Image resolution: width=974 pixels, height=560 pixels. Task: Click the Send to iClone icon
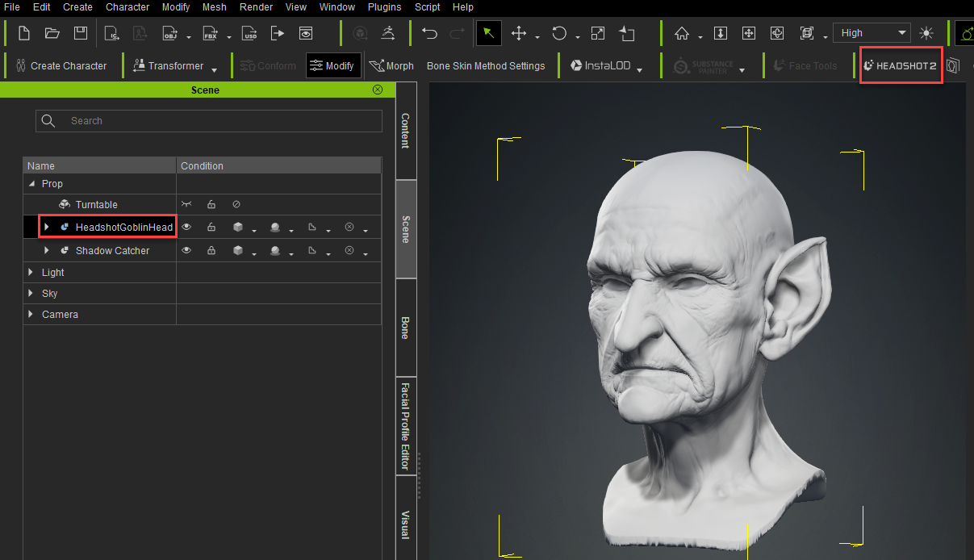[x=111, y=33]
